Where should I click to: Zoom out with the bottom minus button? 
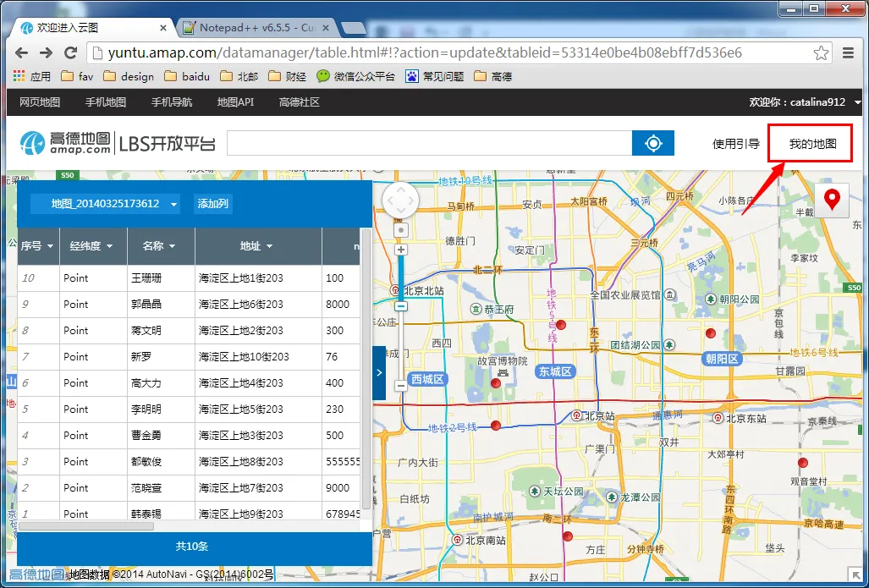[x=401, y=385]
